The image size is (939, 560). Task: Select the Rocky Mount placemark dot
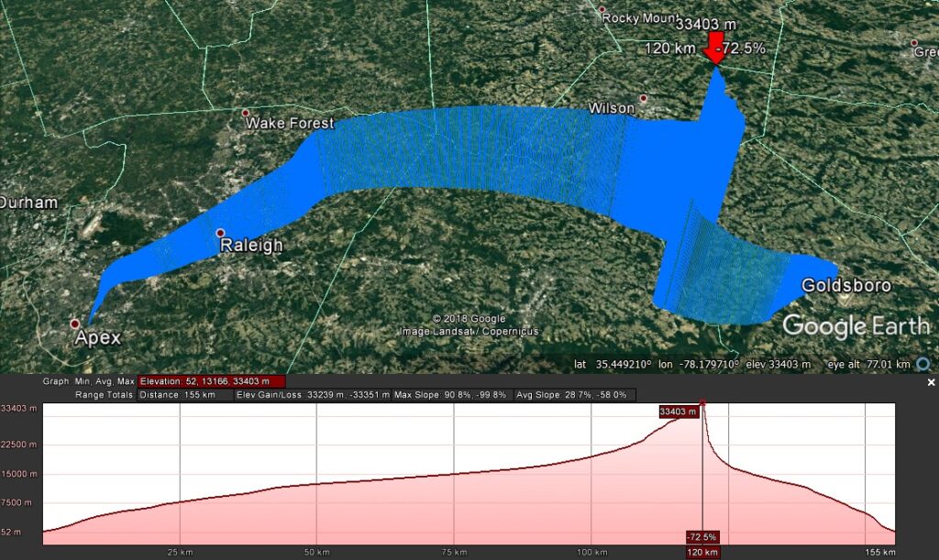[603, 10]
